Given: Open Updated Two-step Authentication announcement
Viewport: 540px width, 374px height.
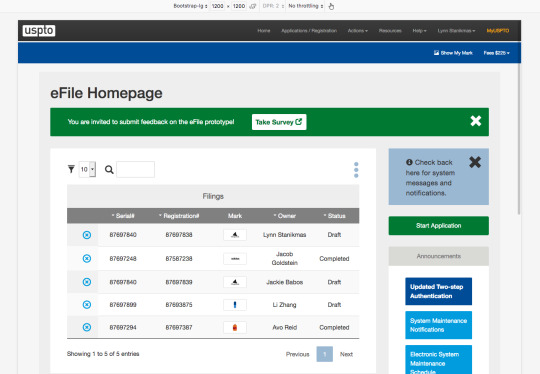Looking at the screenshot, I should pos(438,291).
